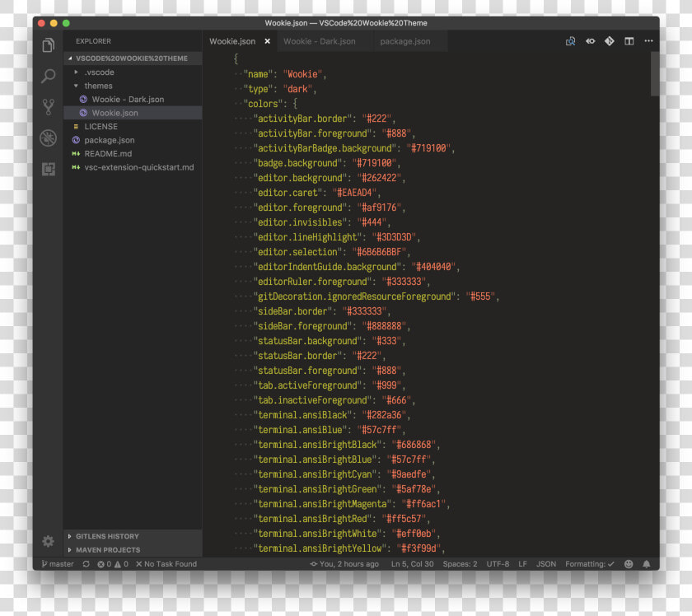Expand the Maven Projects panel
This screenshot has width=692, height=616.
tap(133, 550)
